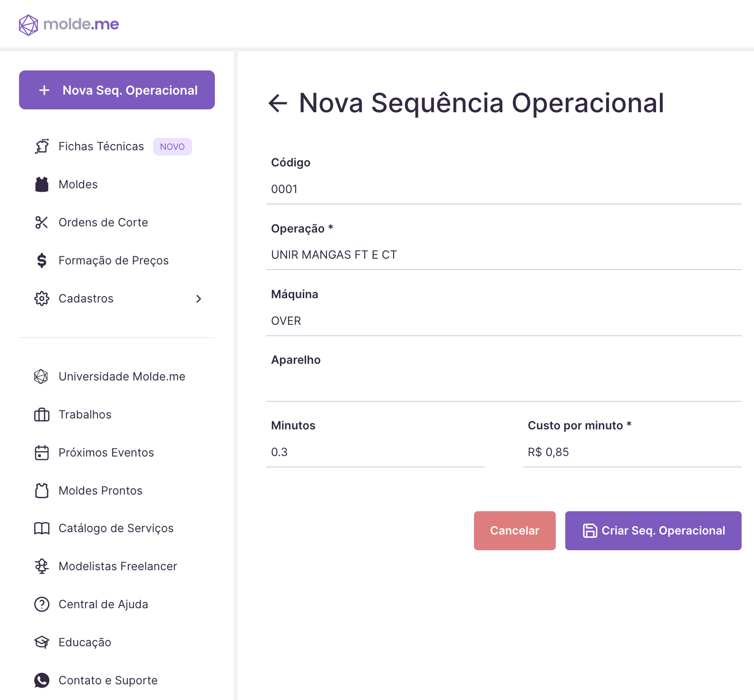Click the Próximos Eventos calendar icon
This screenshot has width=754, height=700.
click(42, 453)
